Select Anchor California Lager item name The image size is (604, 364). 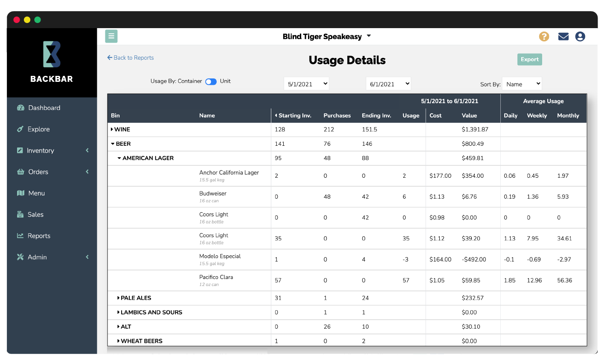(229, 173)
